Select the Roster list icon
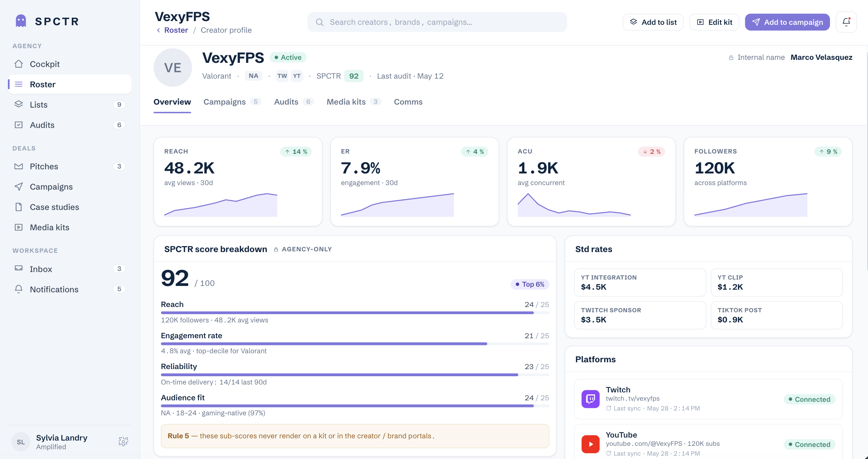The image size is (868, 459). tap(19, 84)
